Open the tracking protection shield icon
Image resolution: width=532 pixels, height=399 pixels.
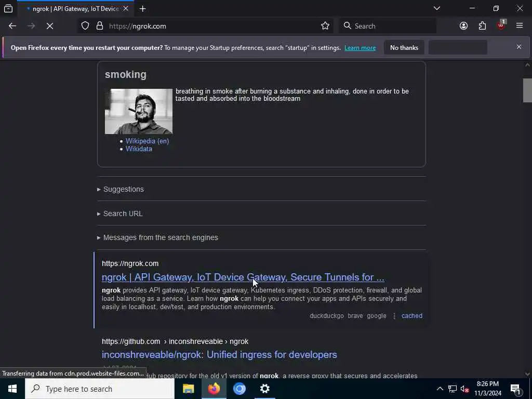(85, 26)
